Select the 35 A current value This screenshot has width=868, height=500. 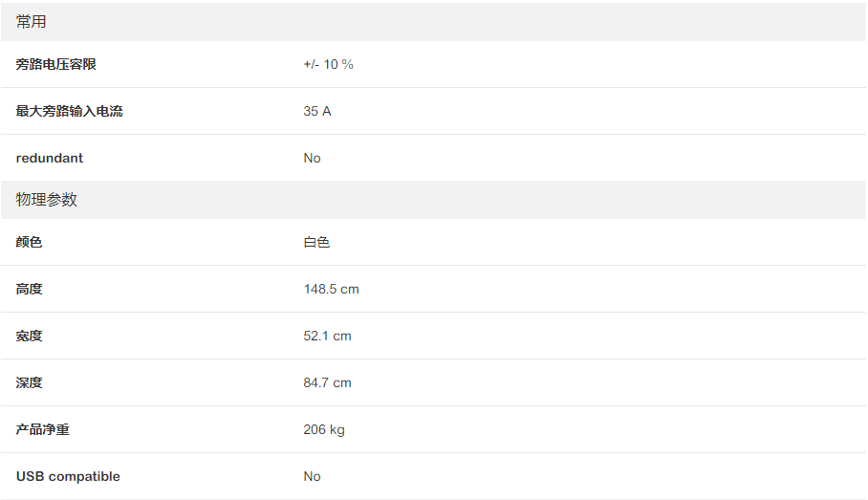click(317, 111)
